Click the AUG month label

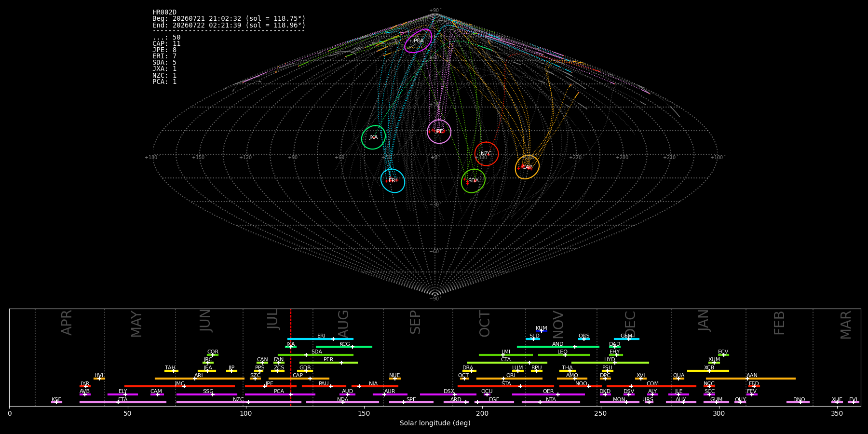click(x=343, y=325)
